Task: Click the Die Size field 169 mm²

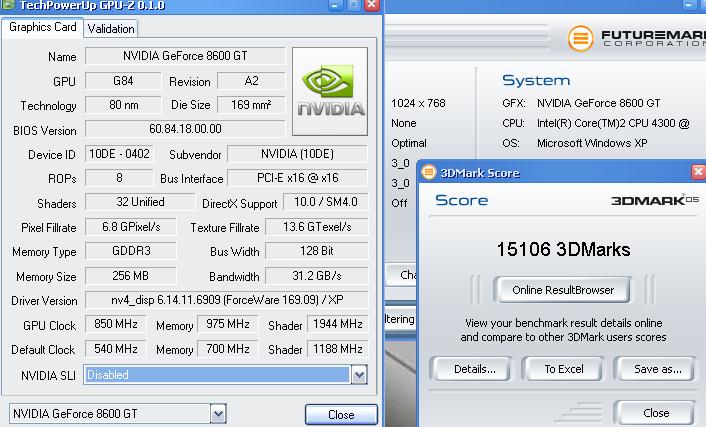Action: [x=251, y=105]
